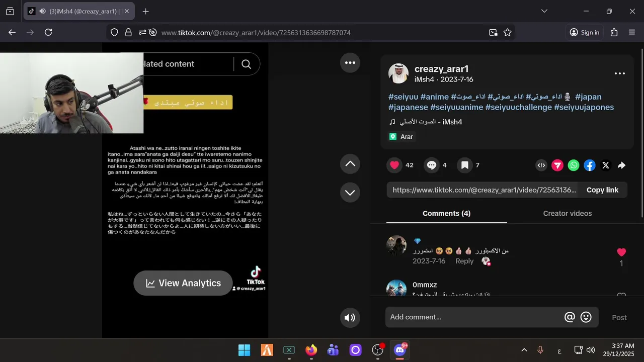Image resolution: width=644 pixels, height=362 pixels.
Task: Mute the video sound
Action: tap(350, 318)
